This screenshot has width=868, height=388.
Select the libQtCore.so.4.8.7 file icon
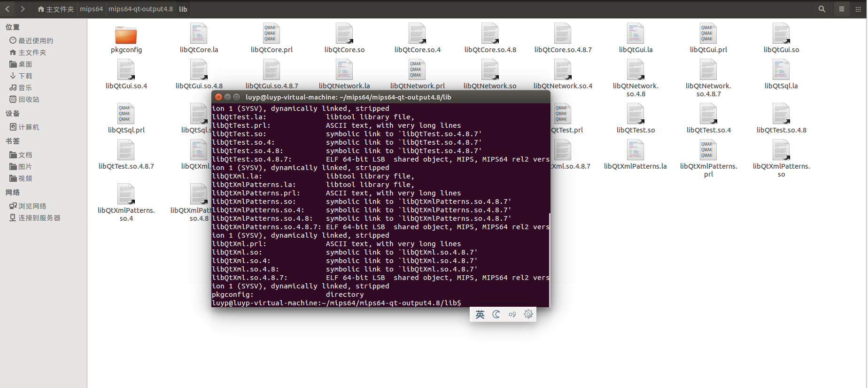click(563, 33)
